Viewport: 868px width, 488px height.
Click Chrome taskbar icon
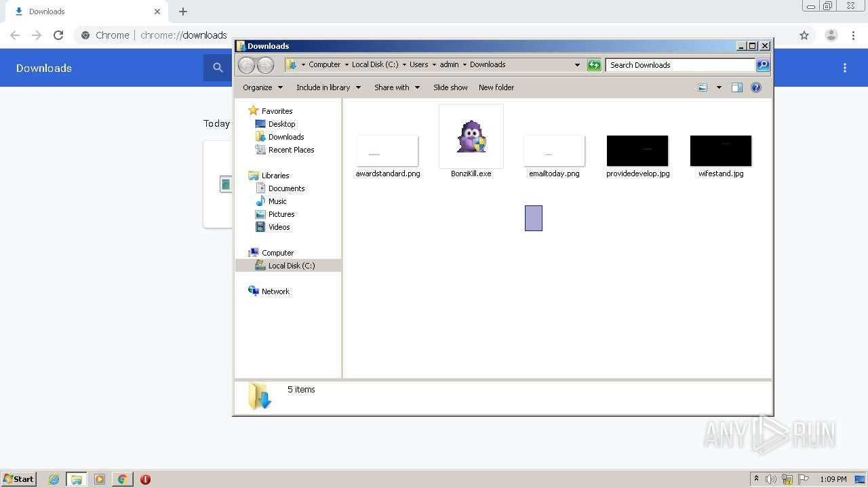[x=122, y=479]
